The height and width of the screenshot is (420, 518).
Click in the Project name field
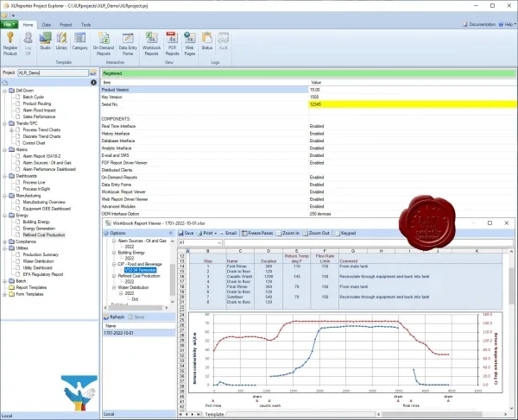tap(53, 73)
